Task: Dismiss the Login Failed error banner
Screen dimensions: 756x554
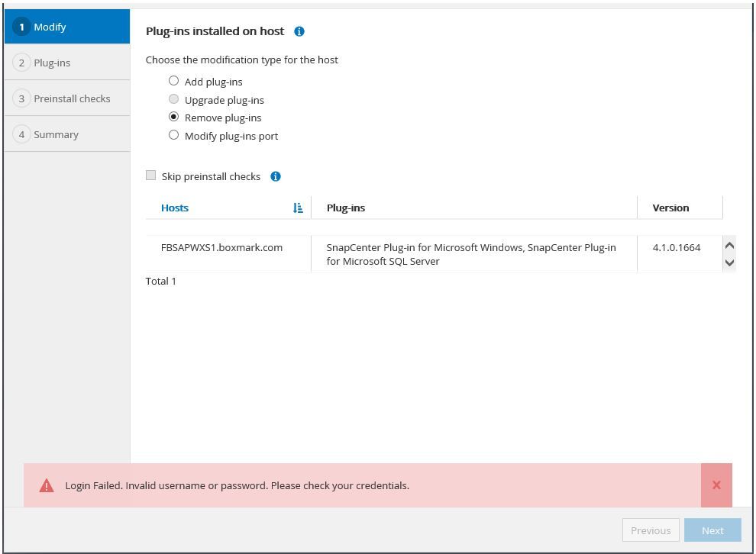Action: point(716,485)
